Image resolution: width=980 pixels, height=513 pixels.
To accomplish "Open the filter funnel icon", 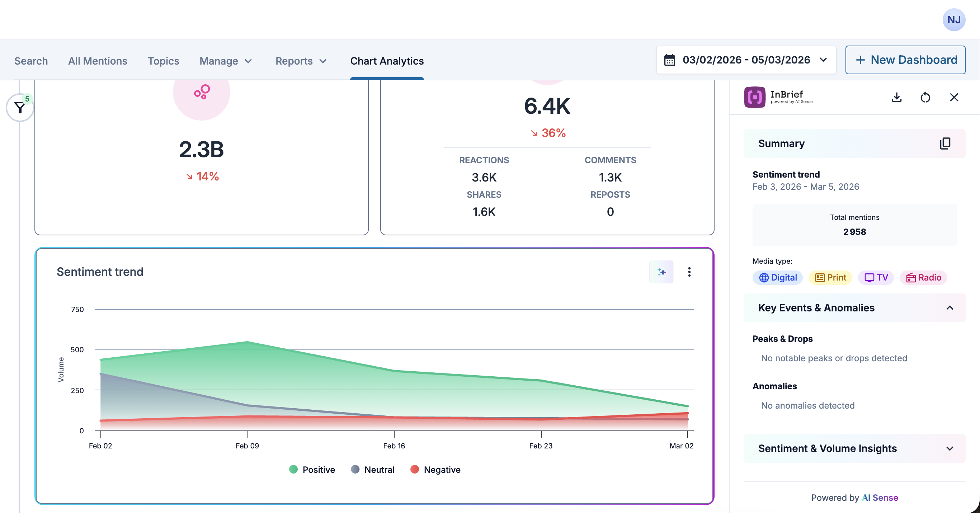I will point(20,108).
